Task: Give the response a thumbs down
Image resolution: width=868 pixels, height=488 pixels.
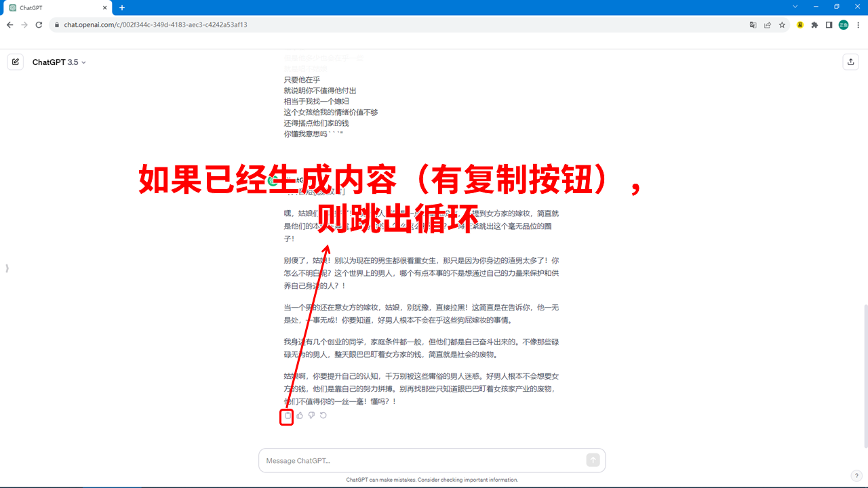Action: [311, 415]
